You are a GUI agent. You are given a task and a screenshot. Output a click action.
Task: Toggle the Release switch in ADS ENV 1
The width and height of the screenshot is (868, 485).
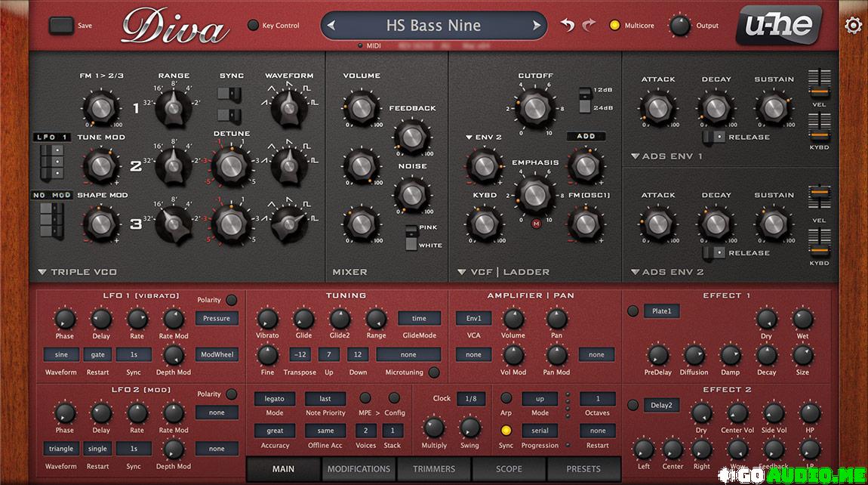click(x=713, y=137)
